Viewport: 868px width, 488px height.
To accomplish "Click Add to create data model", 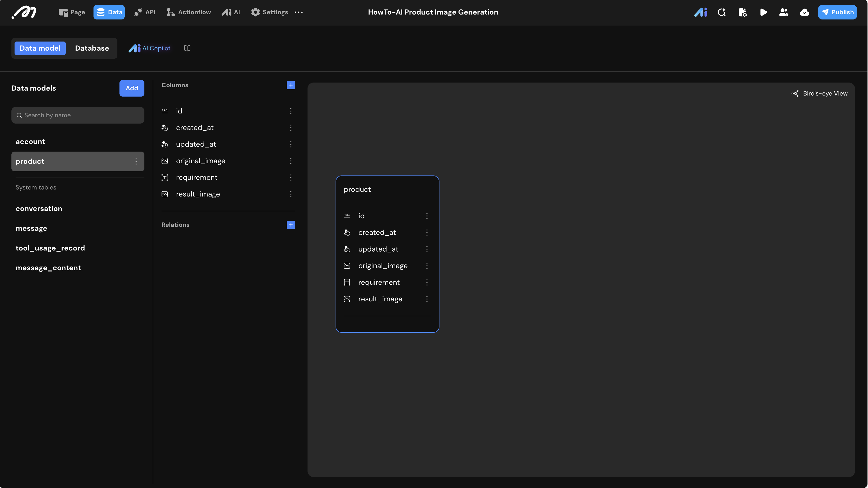I will pos(131,88).
